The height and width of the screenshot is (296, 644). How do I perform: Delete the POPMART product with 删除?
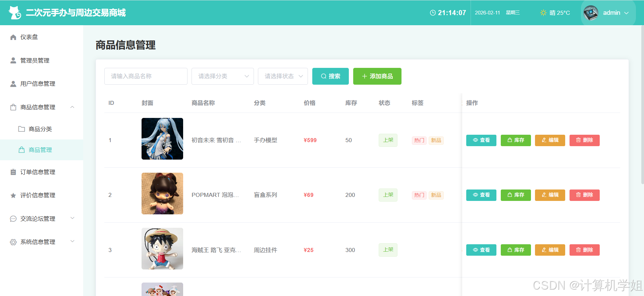585,195
